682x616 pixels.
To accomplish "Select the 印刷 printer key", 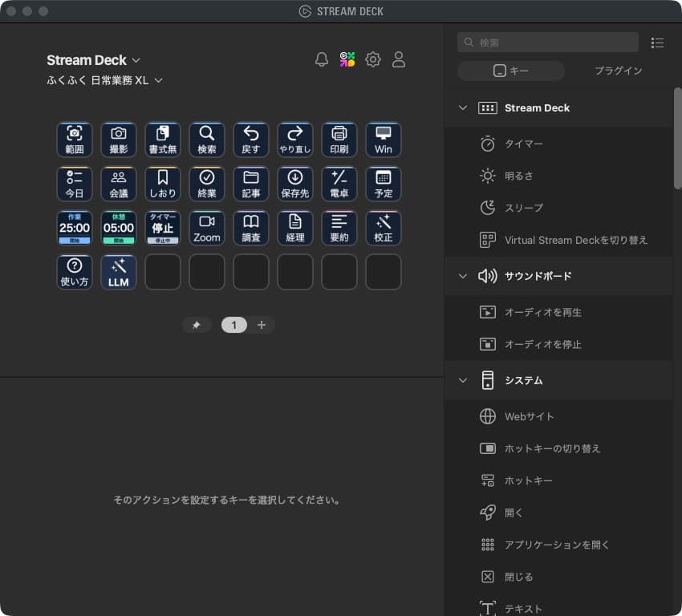I will click(x=339, y=140).
